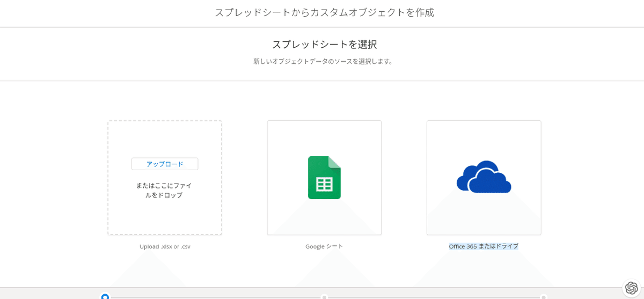The height and width of the screenshot is (299, 644).
Task: Choose the blue OneDrive cloud icon
Action: click(484, 177)
